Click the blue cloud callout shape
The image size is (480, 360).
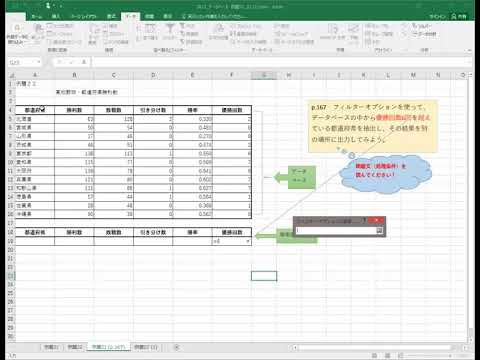pos(385,174)
